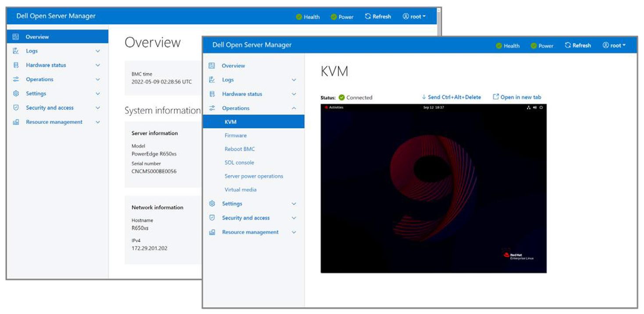644x314 pixels.
Task: Open Overview in the back window sidebar
Action: [37, 37]
